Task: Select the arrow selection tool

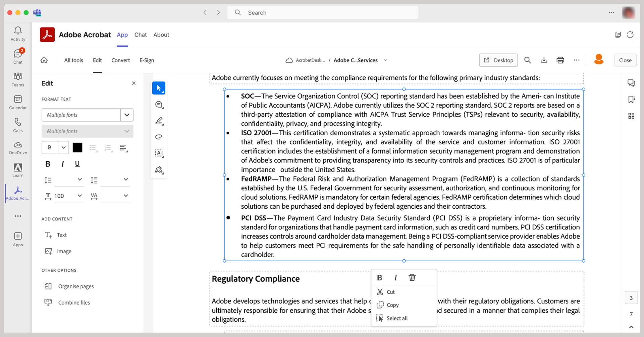Action: 159,88
